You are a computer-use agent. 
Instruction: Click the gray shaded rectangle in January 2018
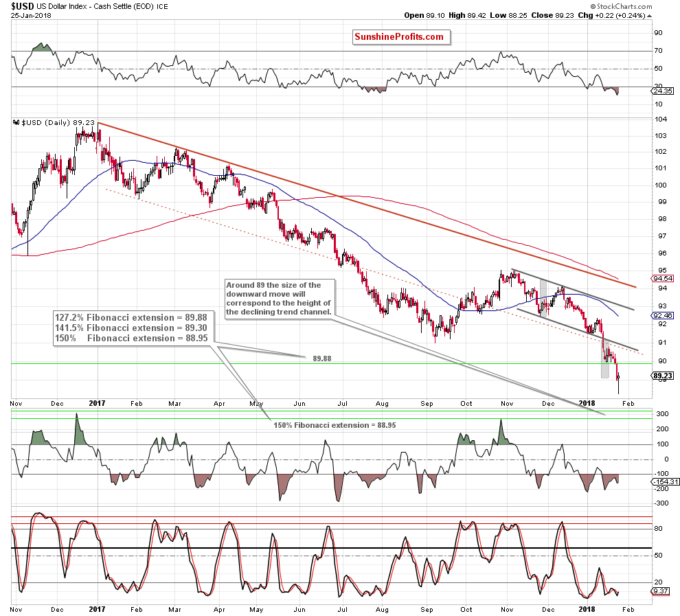604,358
